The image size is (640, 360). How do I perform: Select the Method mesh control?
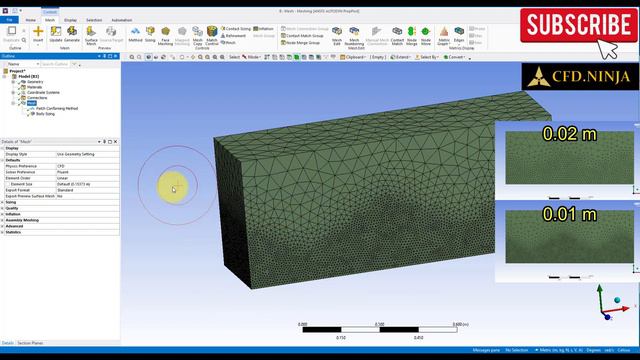pos(135,34)
